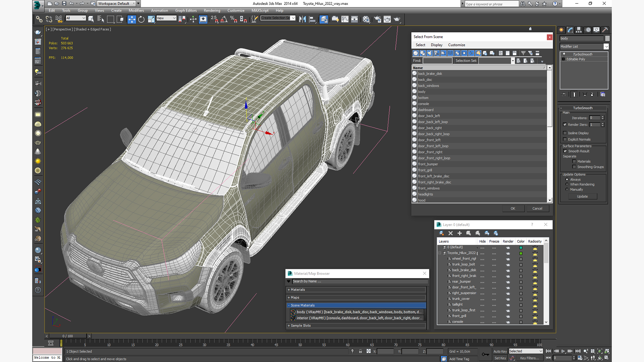644x362 pixels.
Task: Open the Modifiers menu
Action: click(136, 10)
